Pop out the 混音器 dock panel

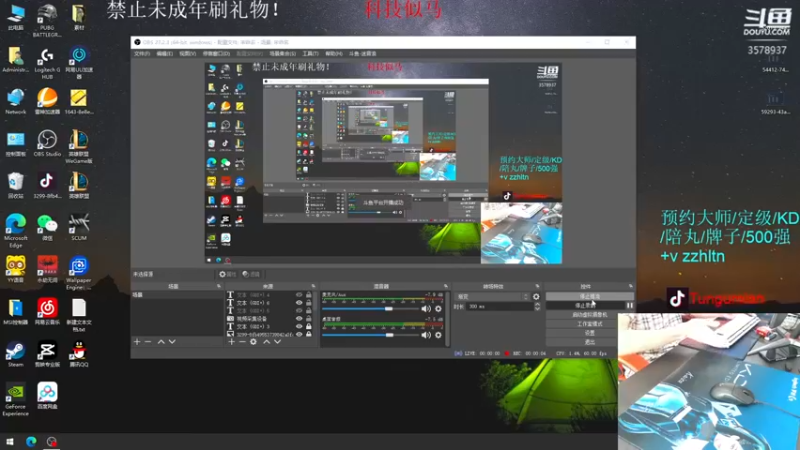(x=446, y=287)
